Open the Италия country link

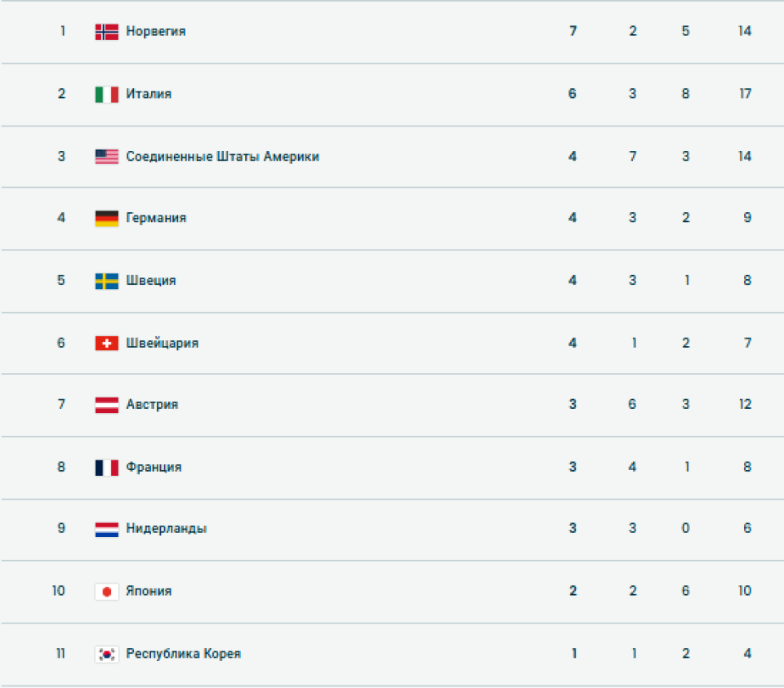149,94
